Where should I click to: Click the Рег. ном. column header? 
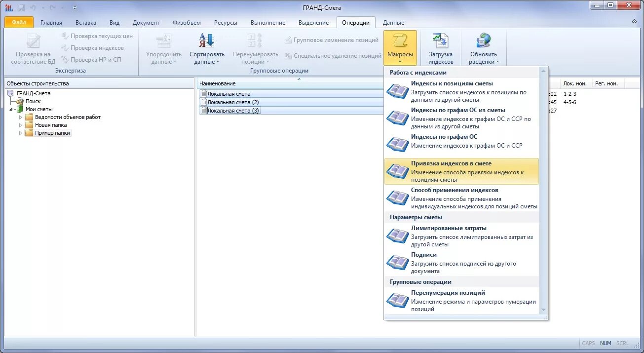pyautogui.click(x=606, y=83)
